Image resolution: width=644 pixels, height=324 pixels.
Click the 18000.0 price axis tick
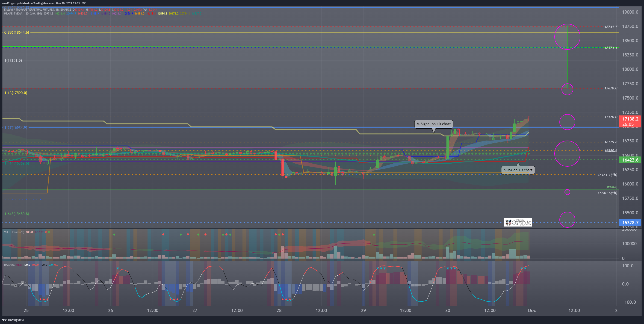pos(630,69)
